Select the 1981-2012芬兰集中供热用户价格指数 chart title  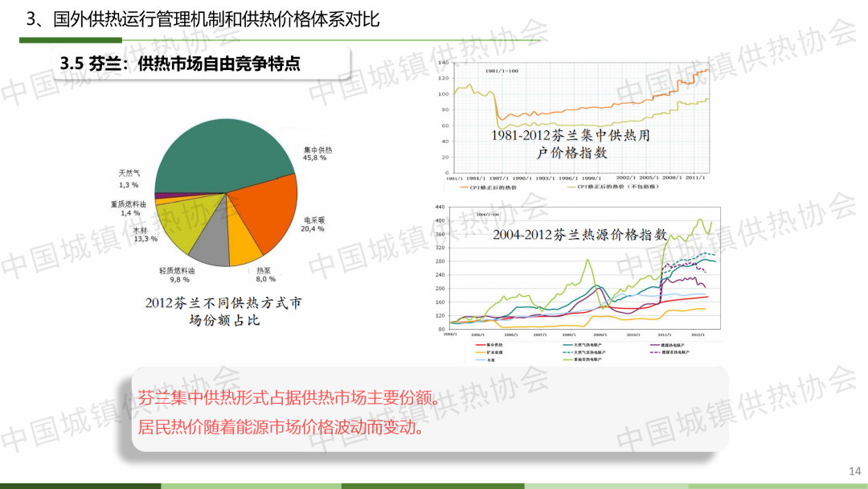tap(571, 143)
